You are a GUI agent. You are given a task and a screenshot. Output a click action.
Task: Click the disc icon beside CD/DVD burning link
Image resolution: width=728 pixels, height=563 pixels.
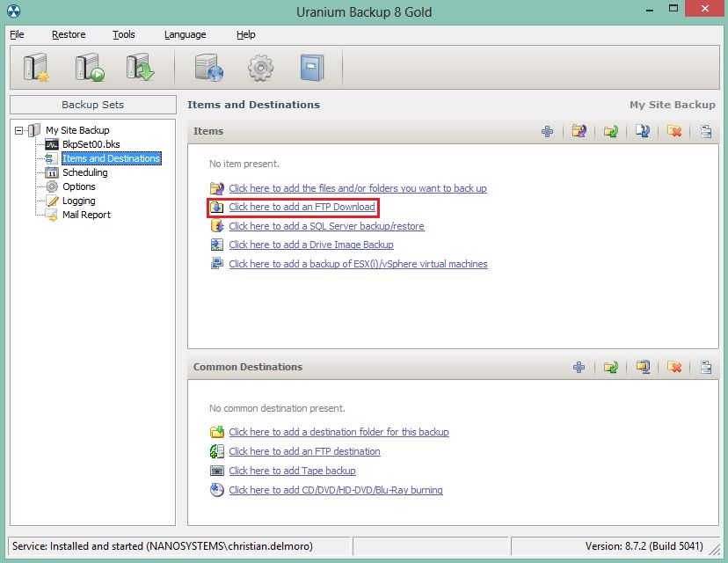point(217,490)
